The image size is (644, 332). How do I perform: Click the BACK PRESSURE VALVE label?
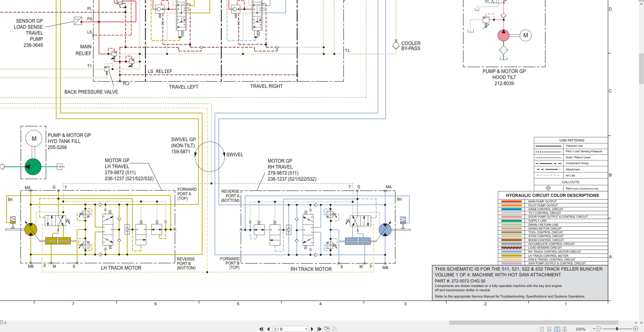[91, 92]
